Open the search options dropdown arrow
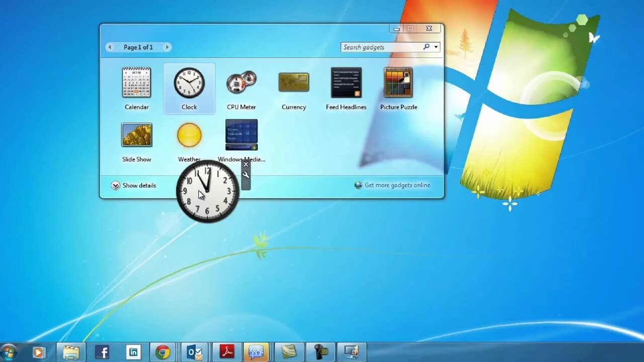 [436, 47]
